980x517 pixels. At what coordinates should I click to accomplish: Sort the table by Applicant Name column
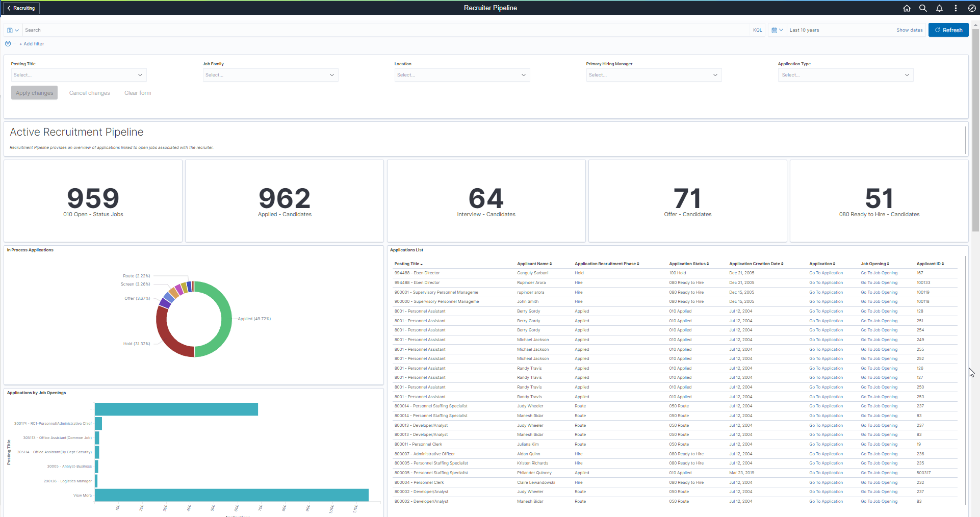click(534, 264)
